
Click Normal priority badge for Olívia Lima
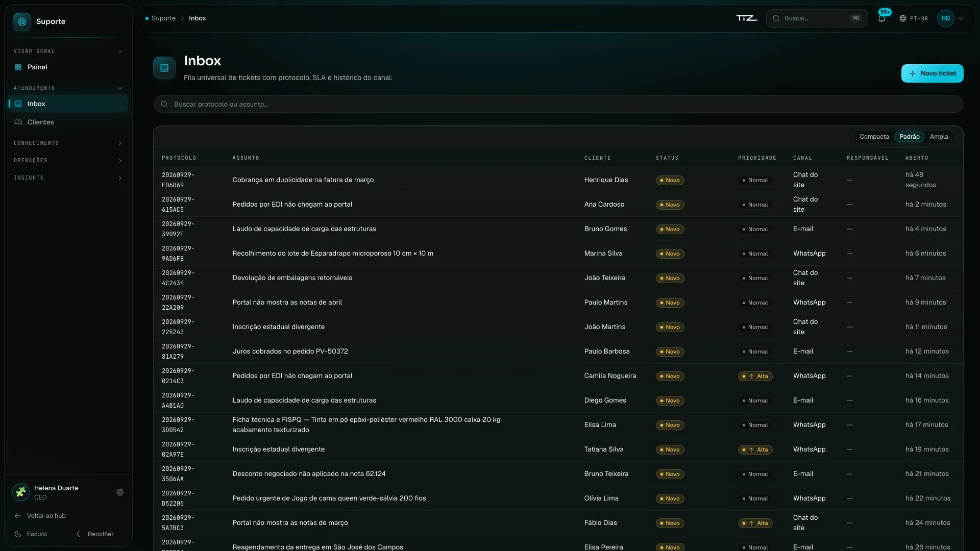pos(755,499)
